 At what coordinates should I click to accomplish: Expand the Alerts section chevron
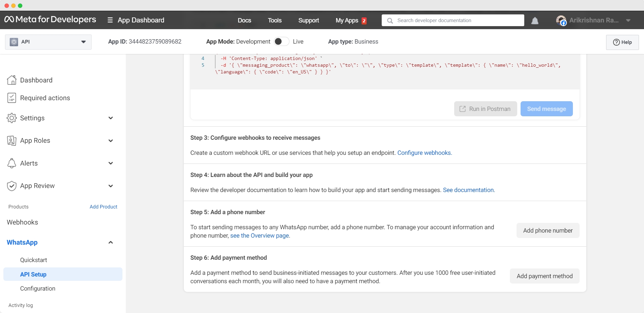pos(111,163)
